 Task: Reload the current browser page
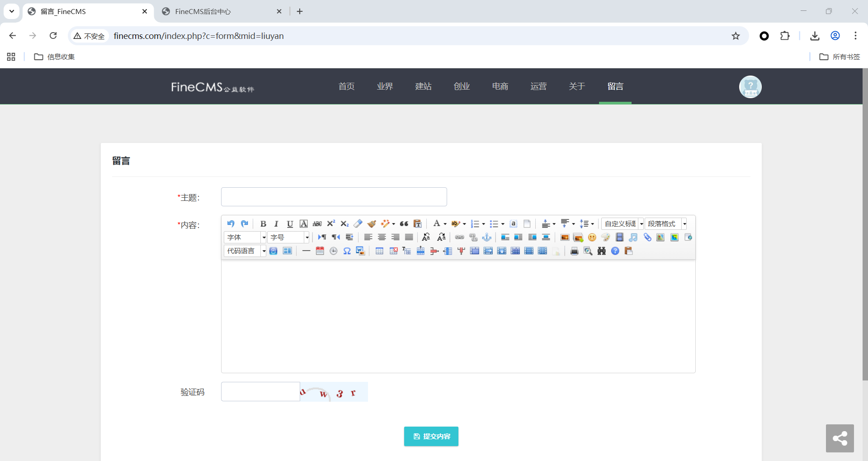53,36
